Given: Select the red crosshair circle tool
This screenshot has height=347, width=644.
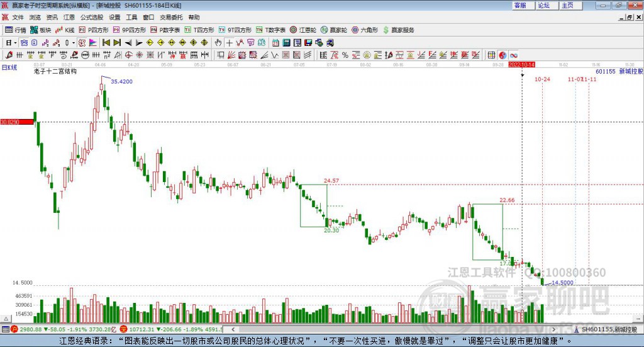Looking at the screenshot, I should pyautogui.click(x=128, y=55).
